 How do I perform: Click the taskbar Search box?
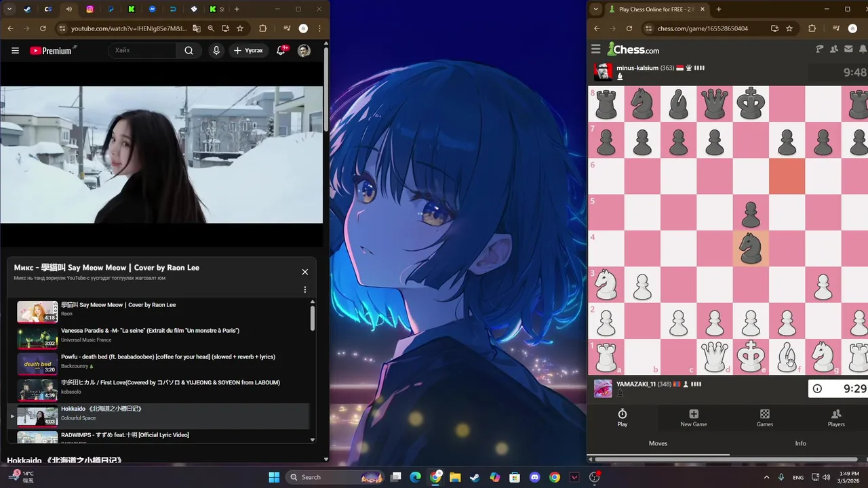(336, 477)
